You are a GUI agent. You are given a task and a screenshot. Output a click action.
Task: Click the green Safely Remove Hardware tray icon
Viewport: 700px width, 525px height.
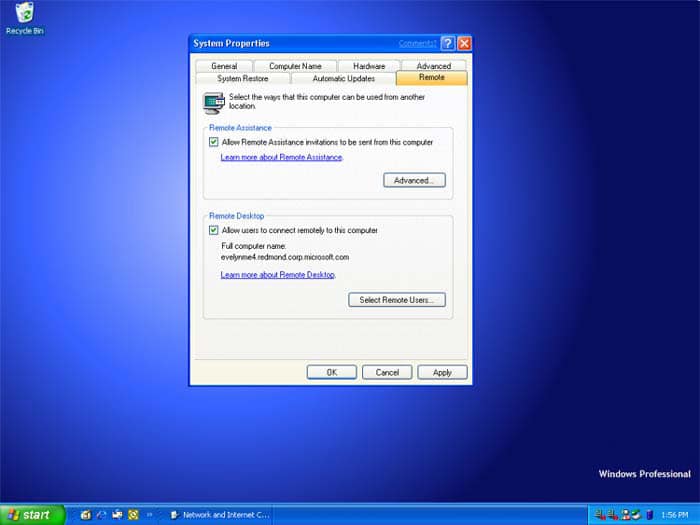coord(636,515)
